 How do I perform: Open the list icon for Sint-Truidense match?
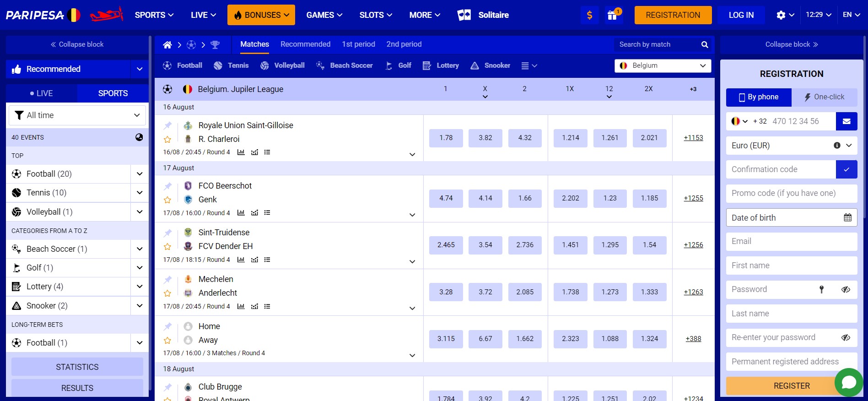tap(267, 260)
